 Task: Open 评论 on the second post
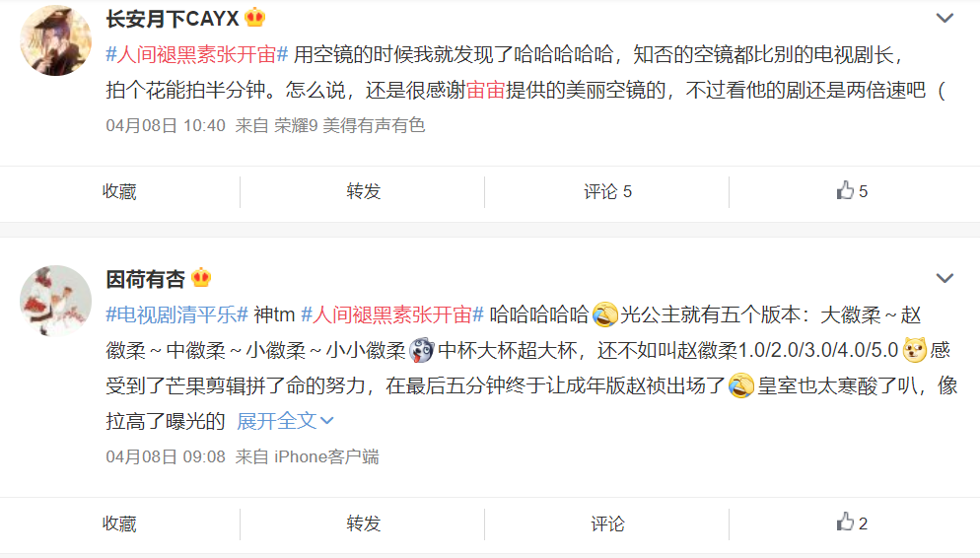[607, 523]
